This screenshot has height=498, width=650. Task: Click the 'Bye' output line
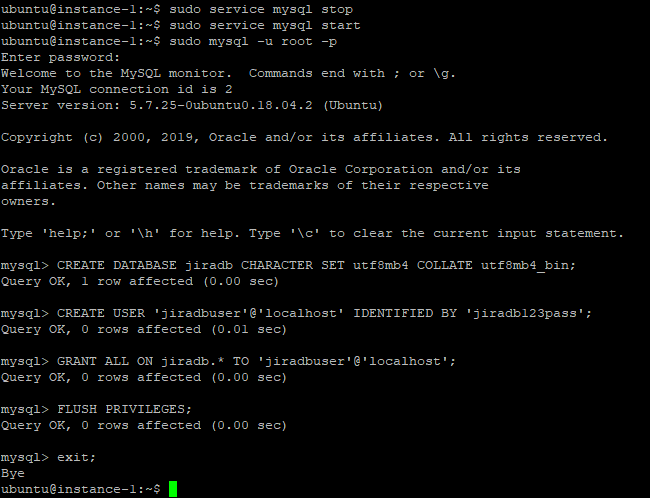coord(13,474)
